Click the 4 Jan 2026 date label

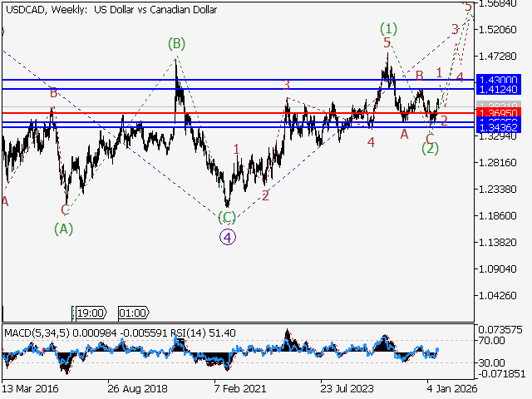point(450,388)
